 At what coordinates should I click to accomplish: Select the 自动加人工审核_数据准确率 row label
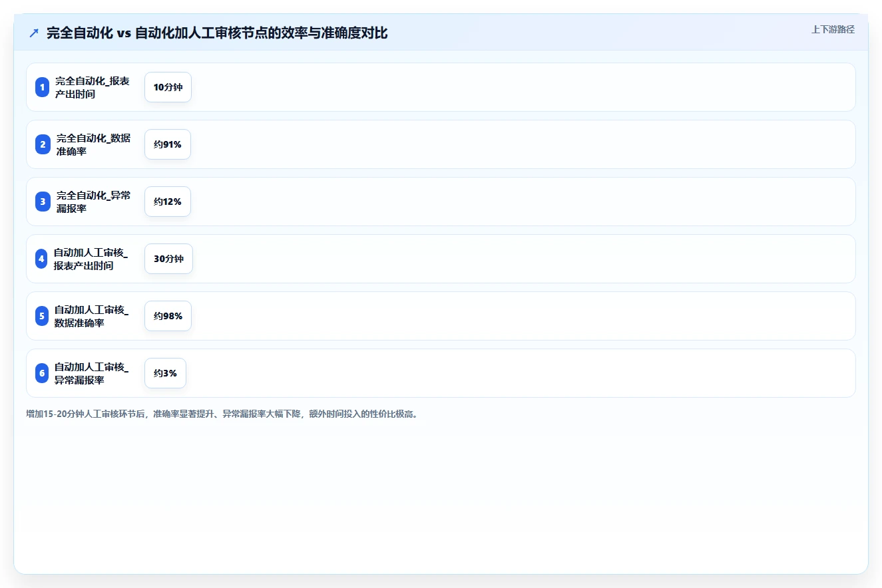click(x=92, y=316)
